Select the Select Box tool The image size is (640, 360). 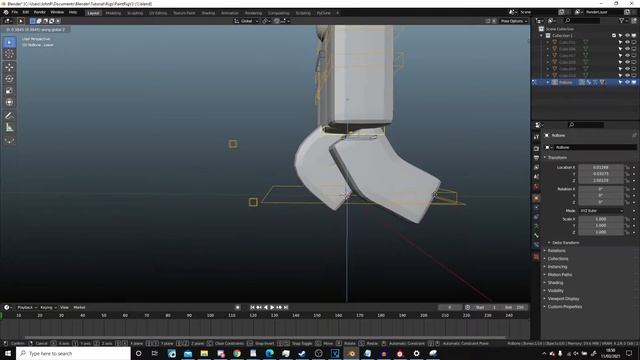coord(9,42)
